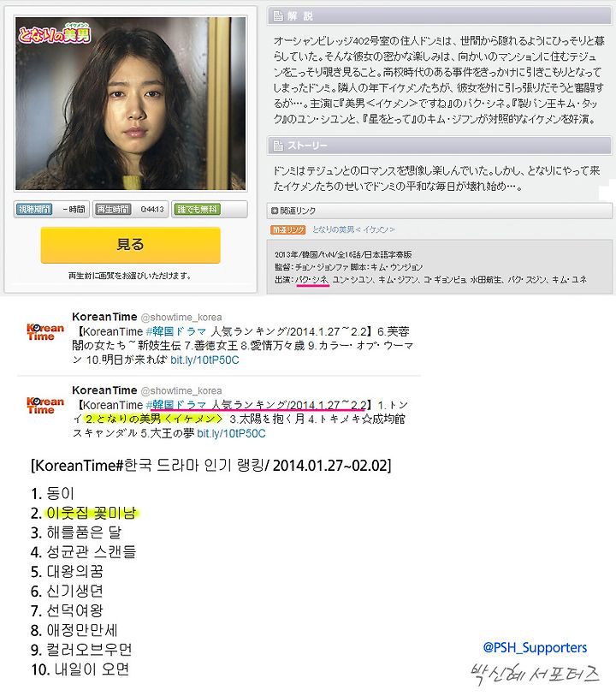Click the ストーリー section document icon
The image size is (616, 696).
tap(278, 146)
